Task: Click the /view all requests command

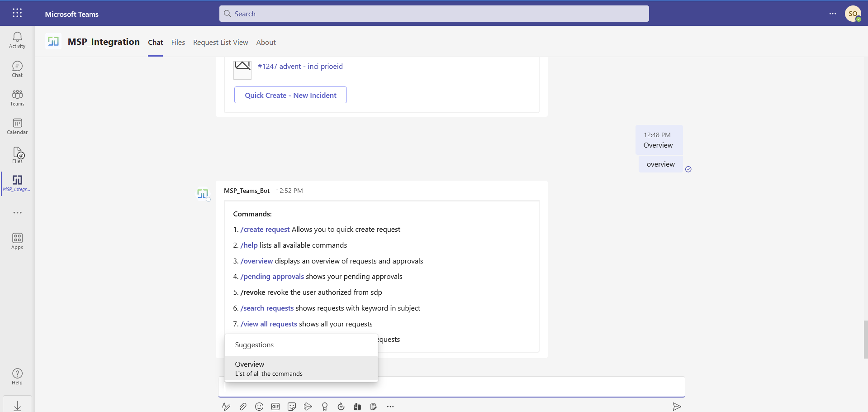Action: 269,324
